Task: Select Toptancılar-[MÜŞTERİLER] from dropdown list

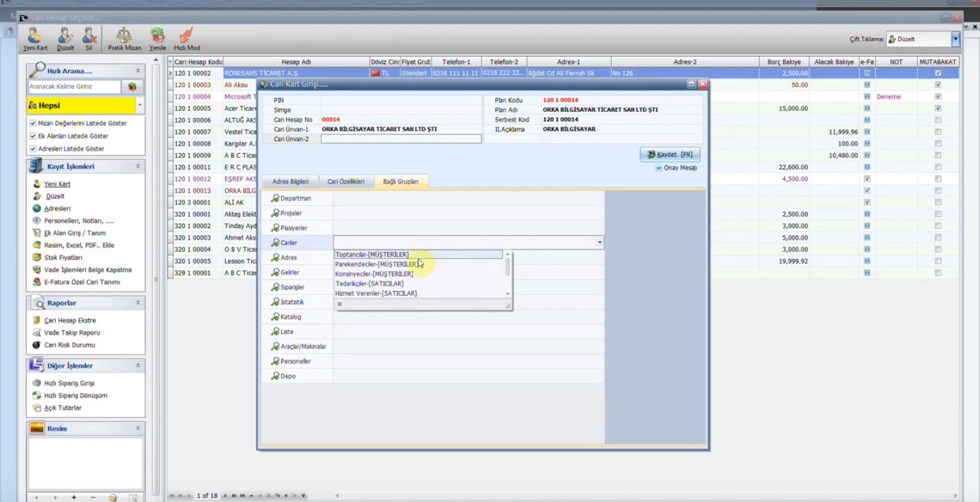Action: [419, 255]
